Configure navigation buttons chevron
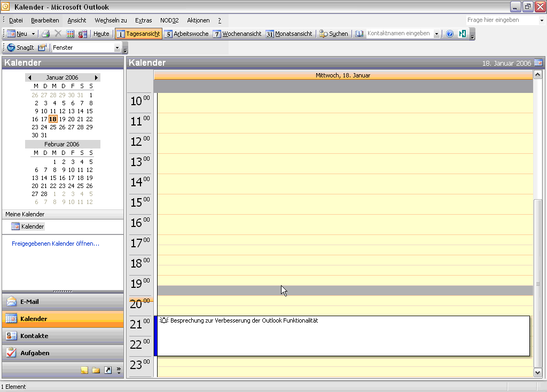The width and height of the screenshot is (547, 392). tap(119, 370)
